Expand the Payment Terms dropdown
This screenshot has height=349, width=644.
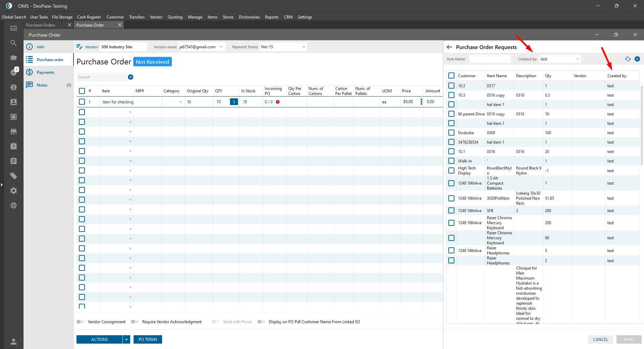pyautogui.click(x=303, y=47)
